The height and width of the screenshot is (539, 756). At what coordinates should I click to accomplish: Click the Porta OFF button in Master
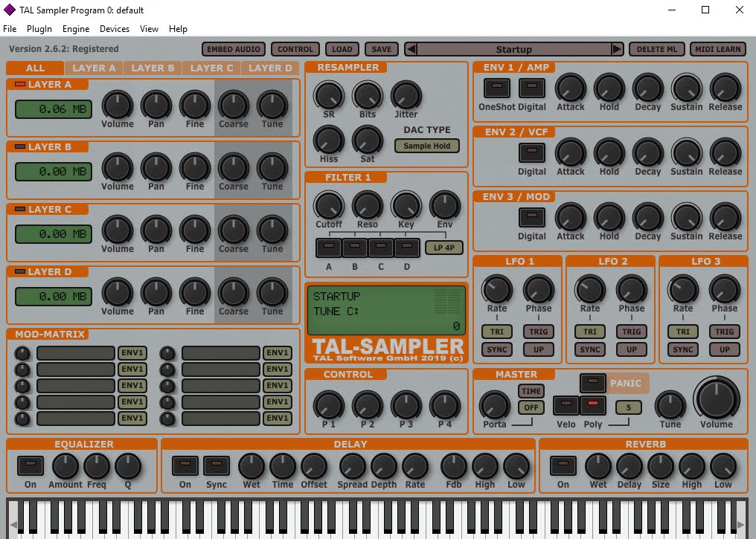[531, 407]
